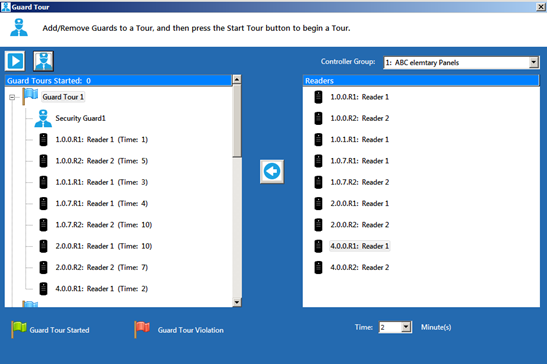Select 1.0.0.R1: Reader 1 in Readers list
Screen dimensions: 547x364
(x=359, y=97)
